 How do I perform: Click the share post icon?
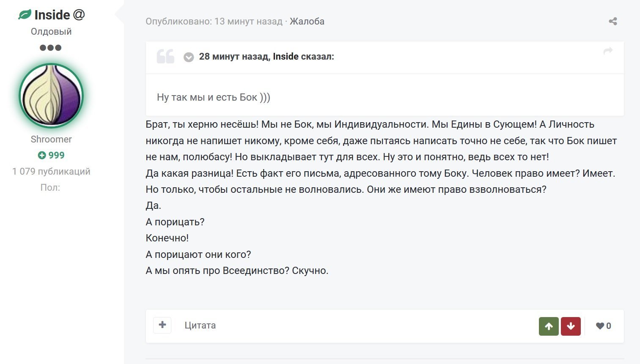tap(613, 21)
